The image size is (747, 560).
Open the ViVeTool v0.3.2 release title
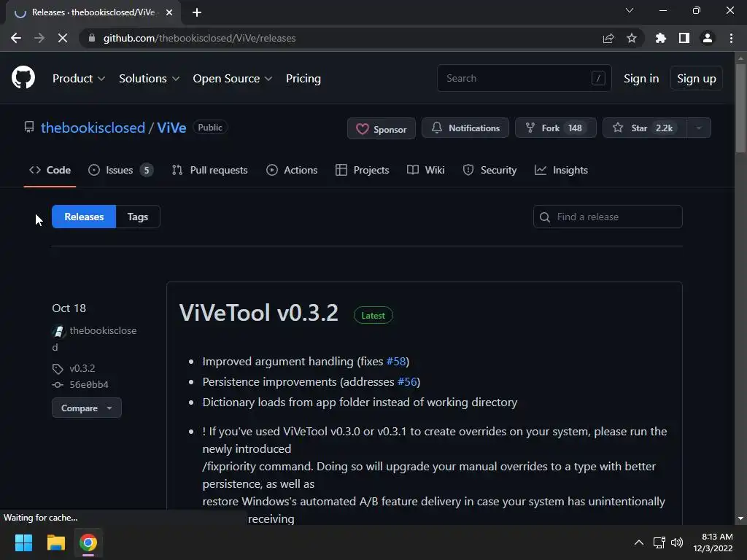point(259,313)
